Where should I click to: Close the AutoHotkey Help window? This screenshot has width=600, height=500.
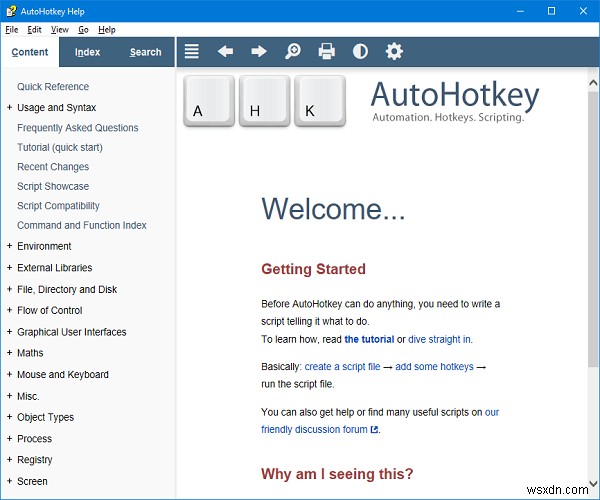[583, 11]
